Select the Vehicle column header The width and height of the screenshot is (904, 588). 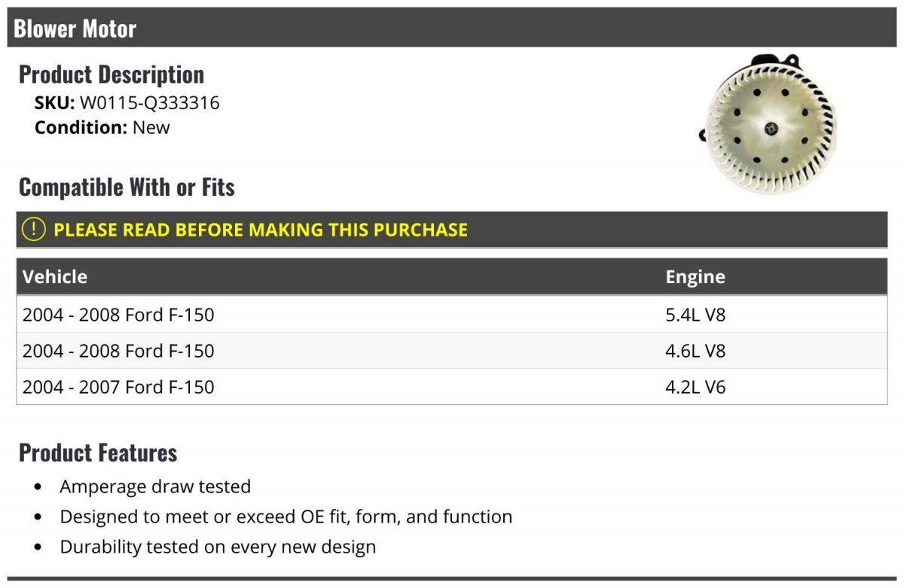coord(55,276)
